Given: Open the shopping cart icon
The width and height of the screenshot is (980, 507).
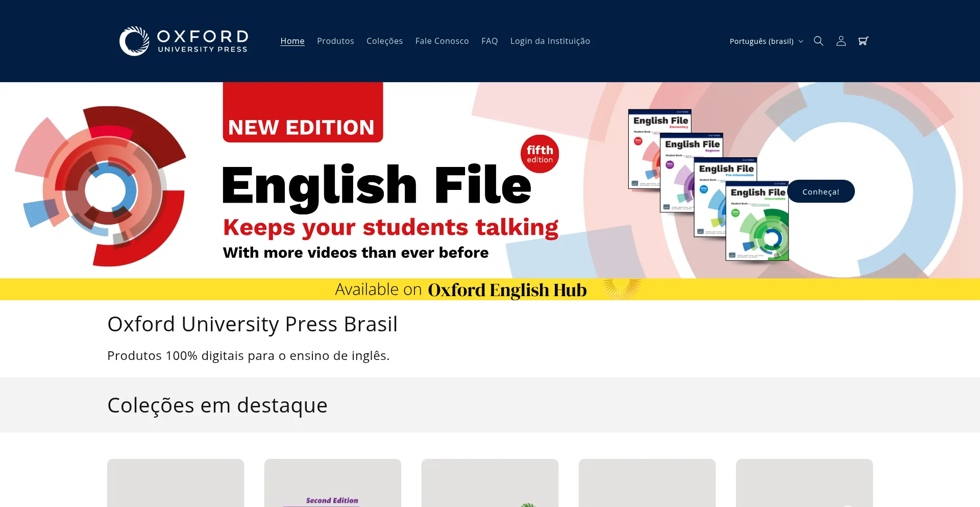Looking at the screenshot, I should (x=863, y=41).
